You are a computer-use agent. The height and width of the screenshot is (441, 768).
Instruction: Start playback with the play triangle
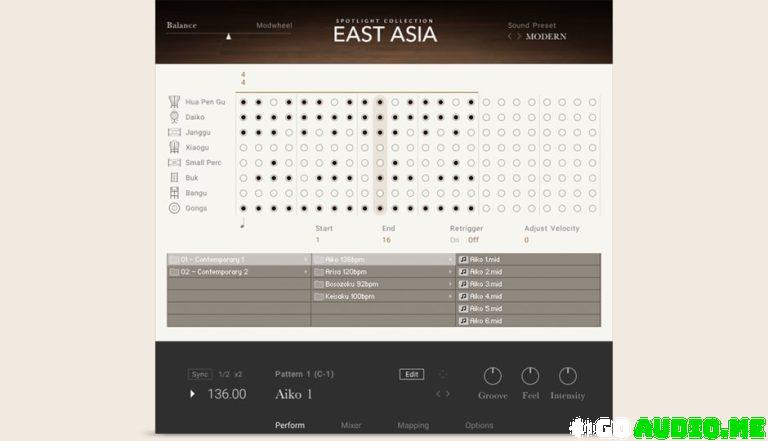pos(192,394)
